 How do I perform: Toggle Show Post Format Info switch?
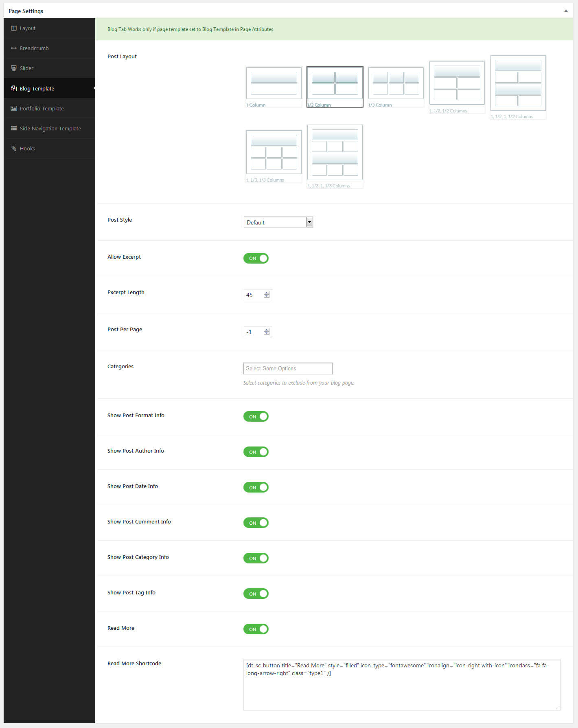[256, 416]
